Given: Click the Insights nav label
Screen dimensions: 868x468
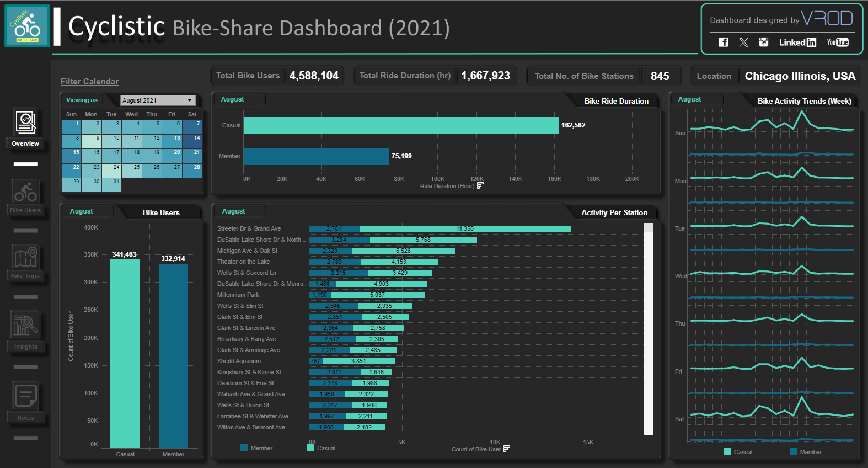Looking at the screenshot, I should [25, 347].
